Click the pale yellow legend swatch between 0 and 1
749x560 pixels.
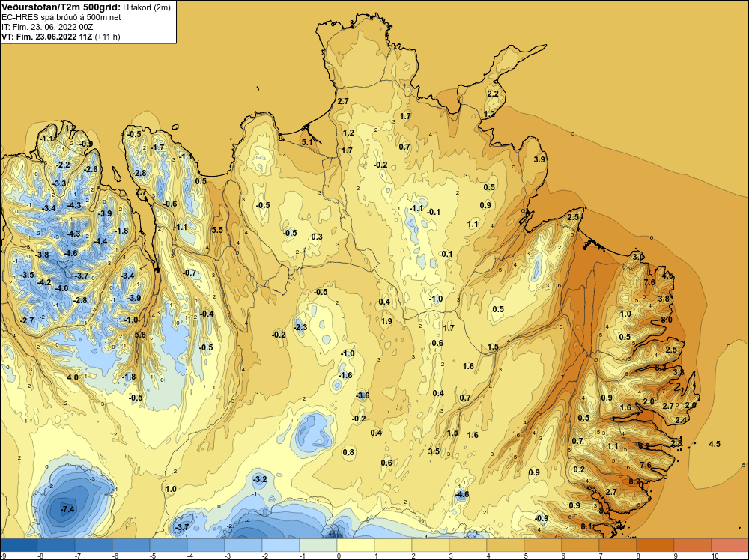(x=355, y=545)
